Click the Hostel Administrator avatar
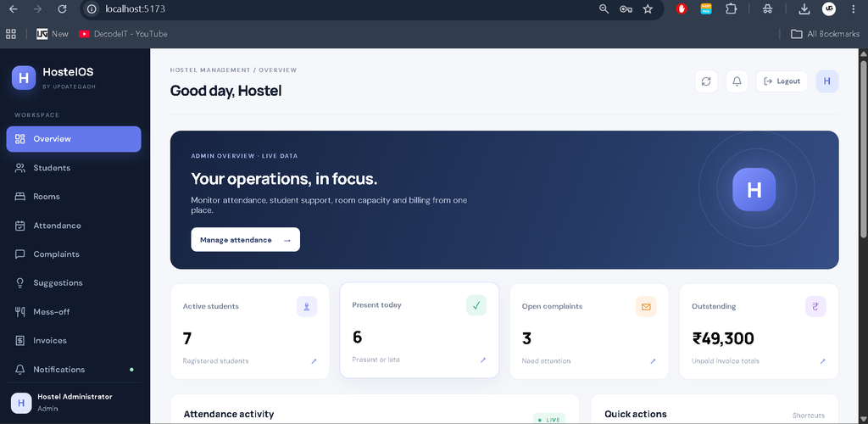Viewport: 868px width, 424px height. [x=21, y=403]
